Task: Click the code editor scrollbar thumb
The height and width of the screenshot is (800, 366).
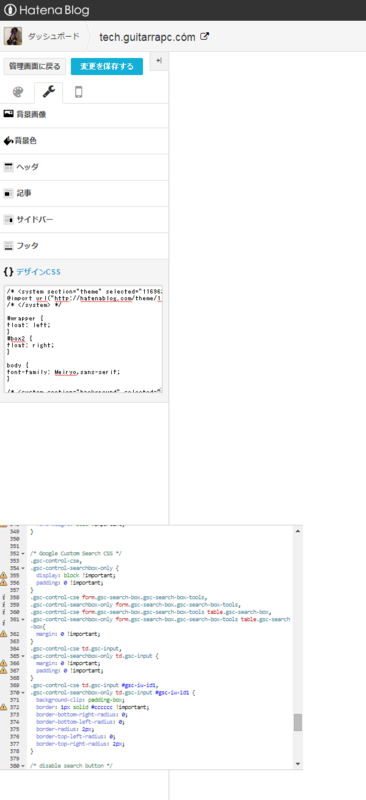Action: click(x=298, y=722)
